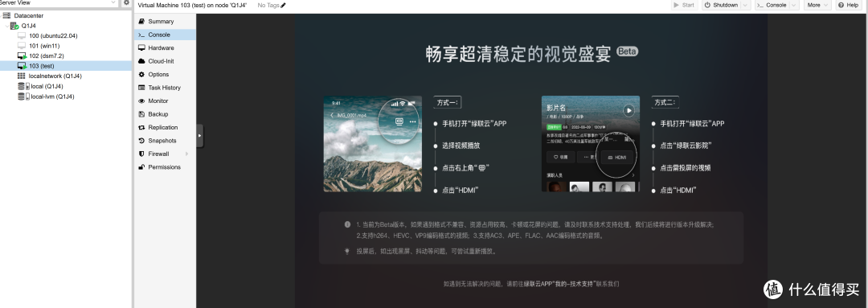Open the Hardware tab
Screen dimensions: 868x308
pyautogui.click(x=165, y=48)
